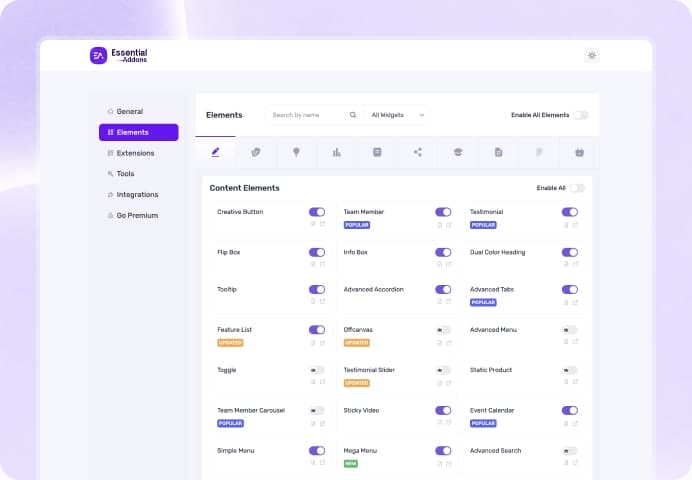
Task: Open the graduation cap category tab icon
Action: pyautogui.click(x=458, y=152)
